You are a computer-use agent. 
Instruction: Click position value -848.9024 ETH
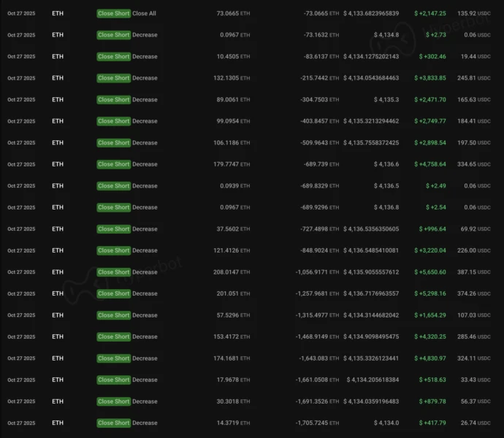point(319,250)
